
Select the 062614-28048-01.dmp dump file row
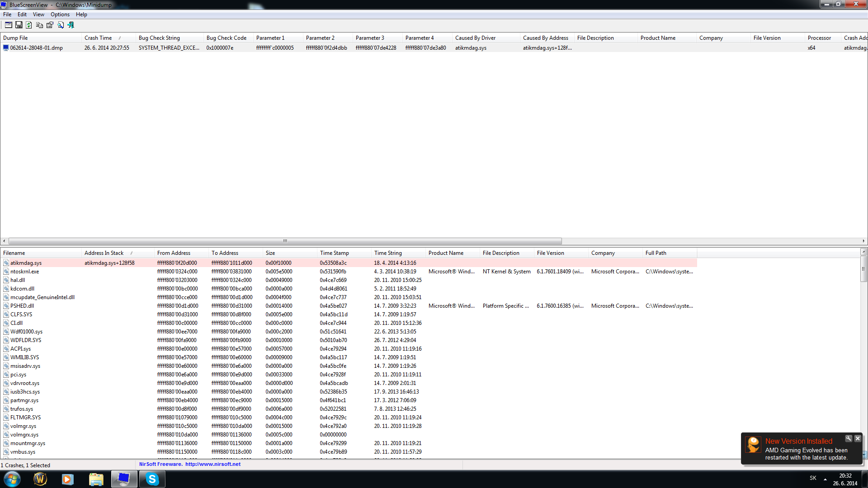pos(36,48)
